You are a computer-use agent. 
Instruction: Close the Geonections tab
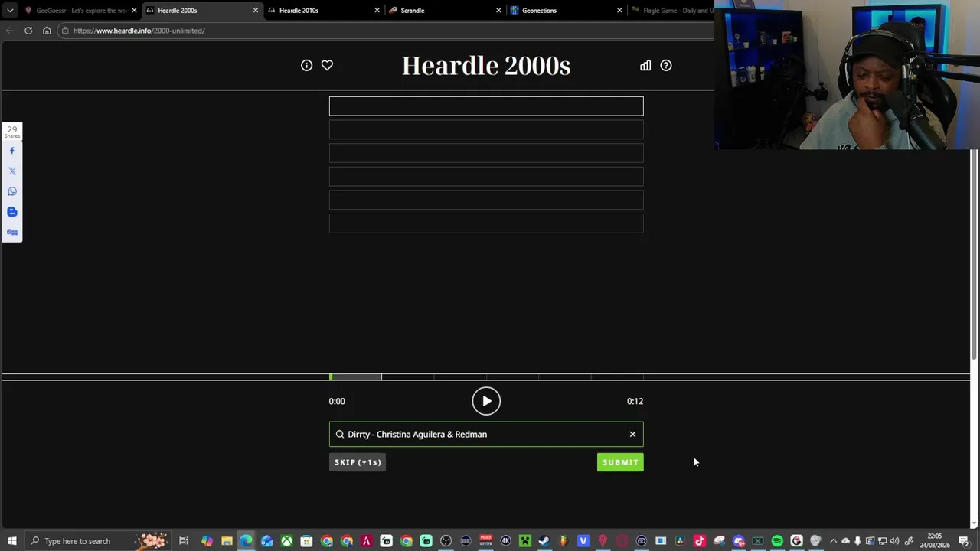pos(619,11)
